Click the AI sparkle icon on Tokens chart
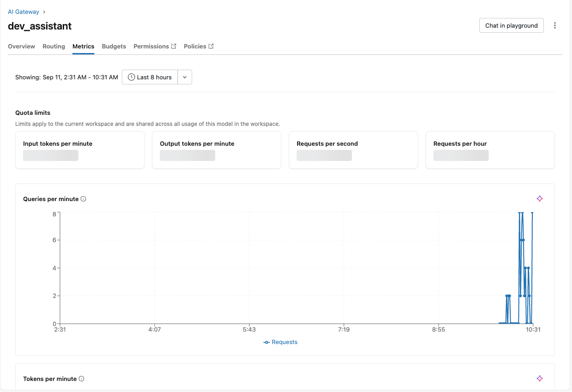Screen dimensions: 572x392 pos(540,379)
